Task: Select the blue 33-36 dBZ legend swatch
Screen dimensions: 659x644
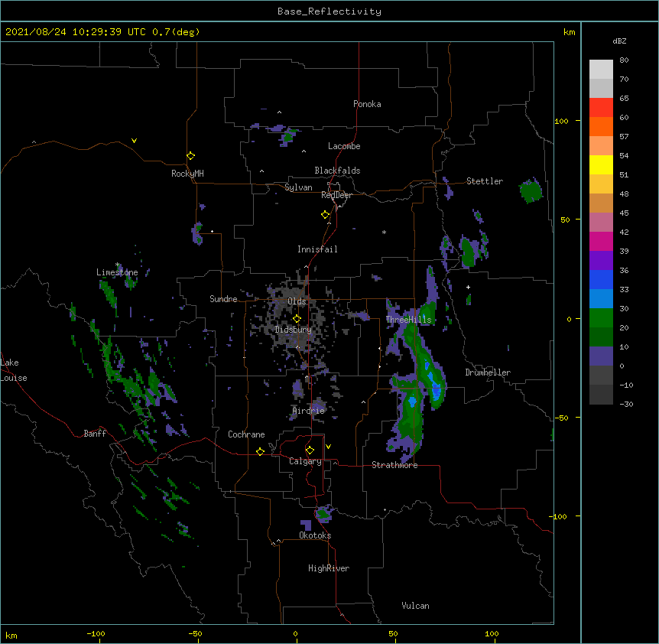Action: tap(601, 279)
